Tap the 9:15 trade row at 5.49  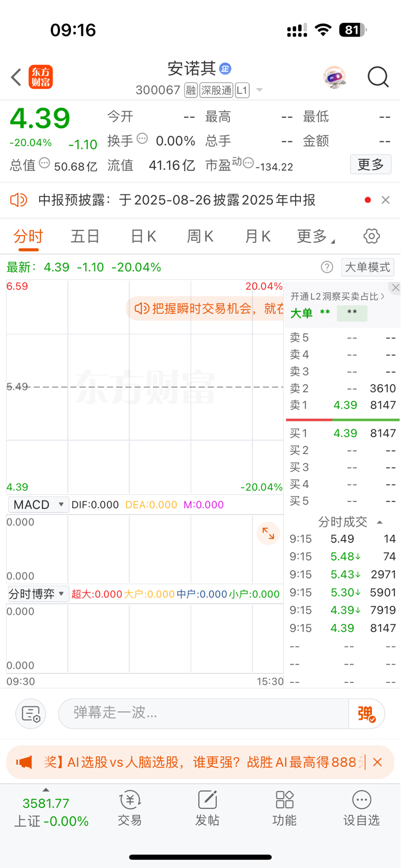pyautogui.click(x=343, y=539)
